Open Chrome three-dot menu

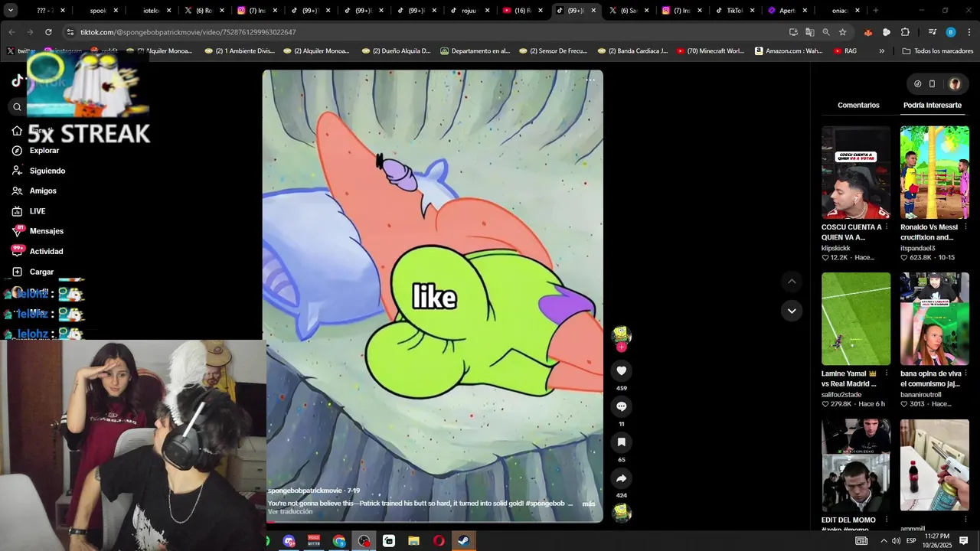(970, 32)
